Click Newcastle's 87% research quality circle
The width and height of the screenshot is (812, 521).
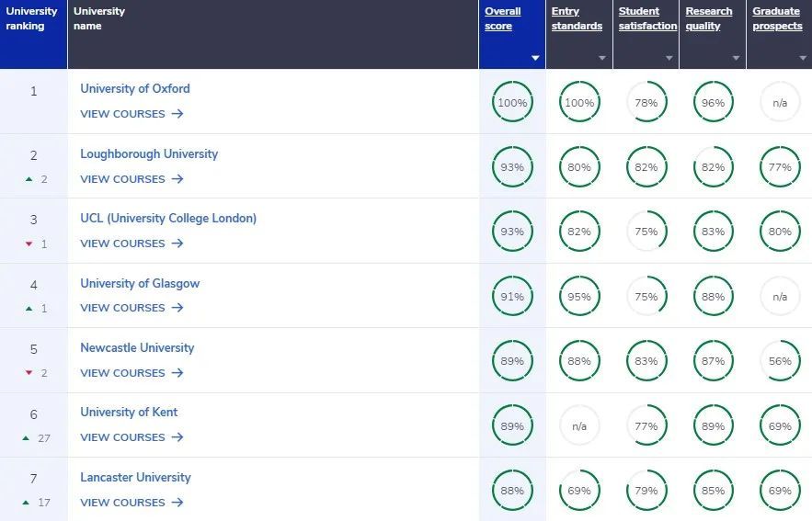coord(713,360)
